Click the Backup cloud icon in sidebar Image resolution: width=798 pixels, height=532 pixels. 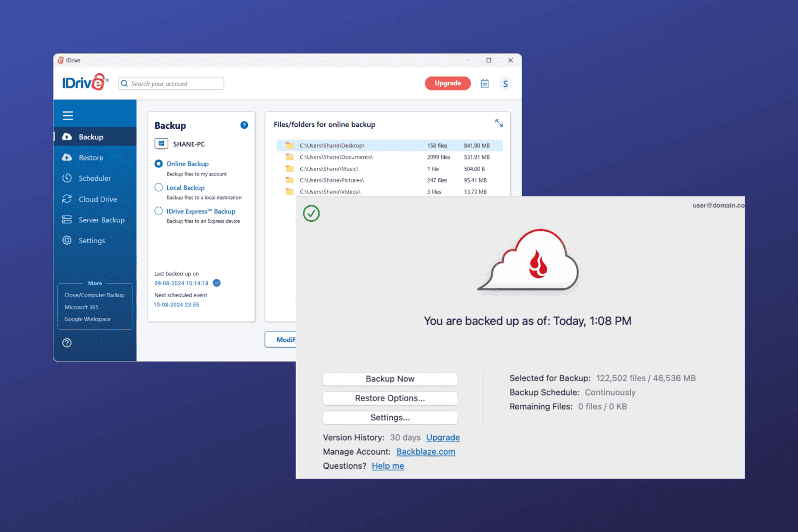pos(67,137)
